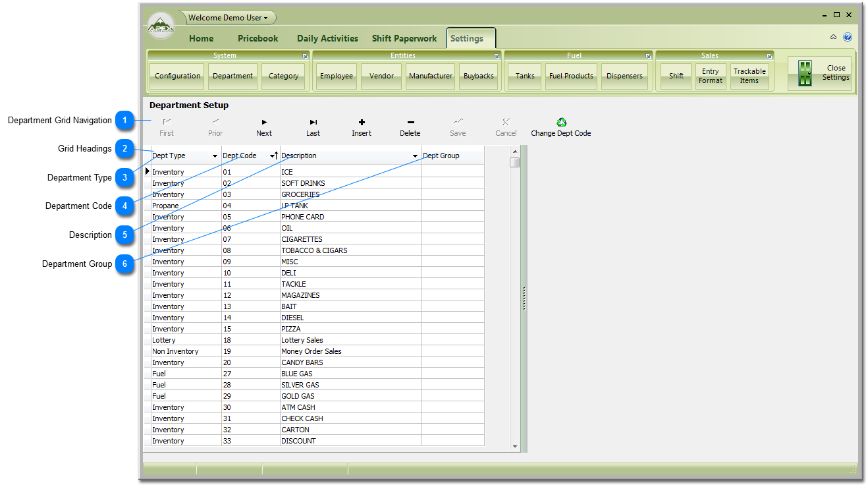Expand the Welcome Demo User dropdown
The image size is (868, 485).
(266, 18)
